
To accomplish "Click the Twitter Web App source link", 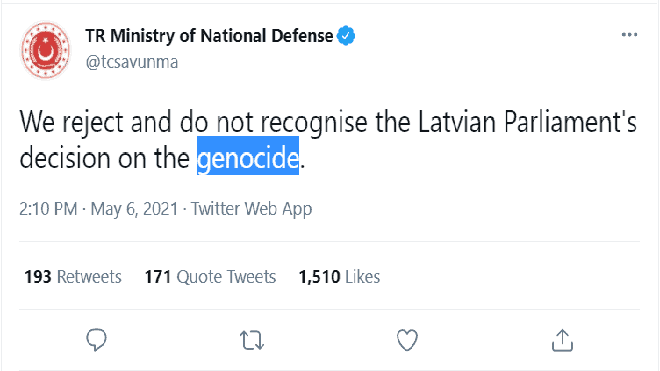I will 252,209.
